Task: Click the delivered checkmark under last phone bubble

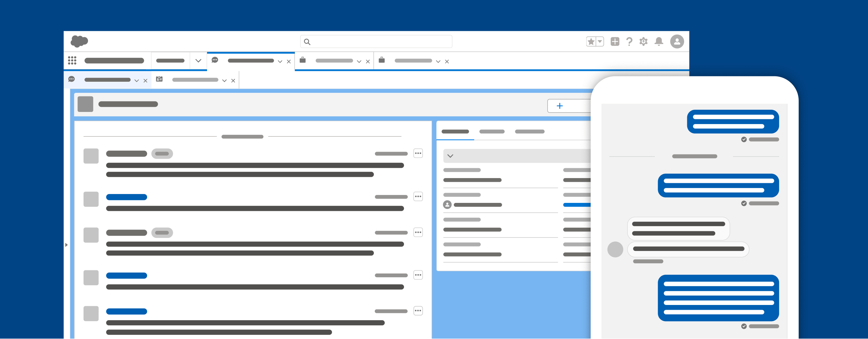Action: point(744,327)
